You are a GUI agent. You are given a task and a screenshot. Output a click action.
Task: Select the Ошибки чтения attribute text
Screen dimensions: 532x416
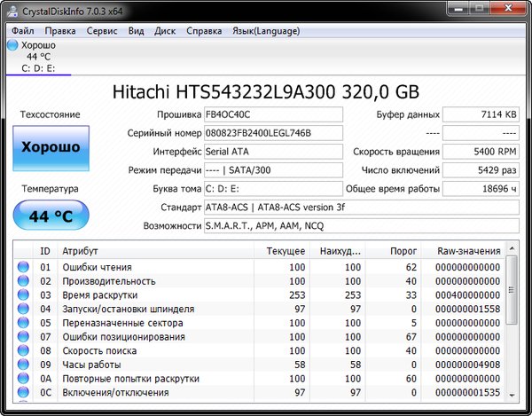pos(97,267)
